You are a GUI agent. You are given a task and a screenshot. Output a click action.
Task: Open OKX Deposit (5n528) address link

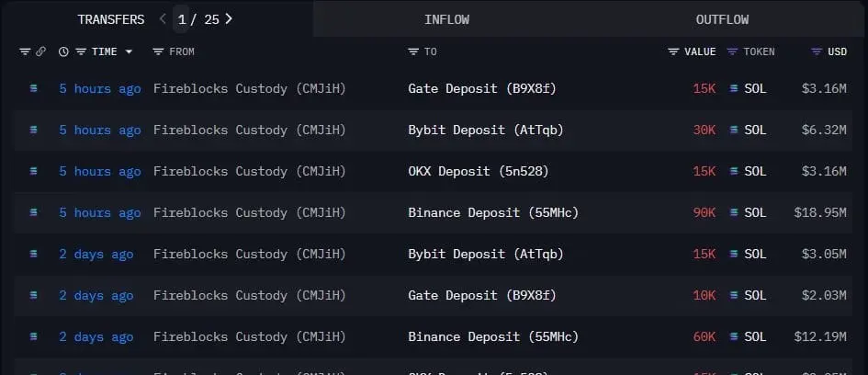[x=479, y=171]
